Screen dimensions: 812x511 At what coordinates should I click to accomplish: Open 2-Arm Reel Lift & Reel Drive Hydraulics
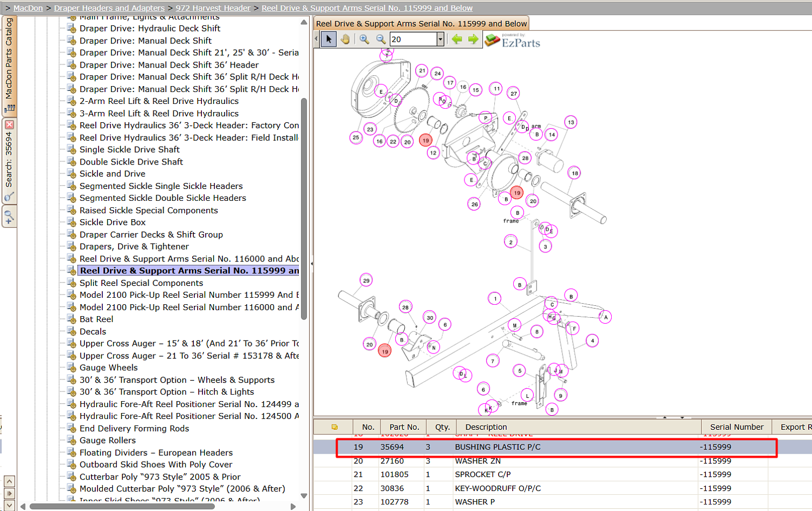(x=159, y=101)
